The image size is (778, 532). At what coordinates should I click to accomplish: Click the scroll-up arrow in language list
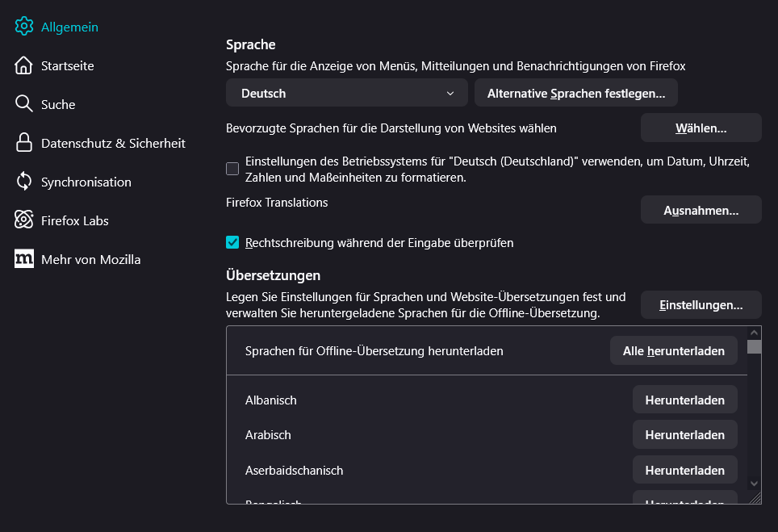[x=754, y=332]
